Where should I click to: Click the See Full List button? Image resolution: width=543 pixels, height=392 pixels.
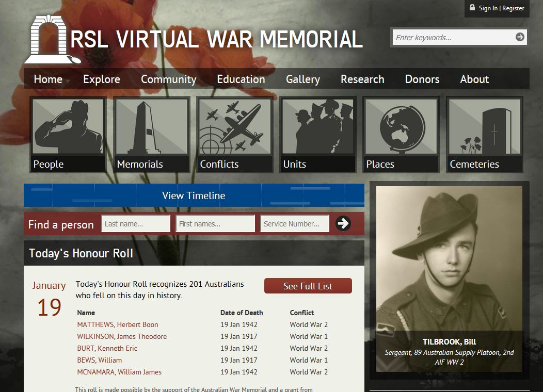tap(308, 285)
